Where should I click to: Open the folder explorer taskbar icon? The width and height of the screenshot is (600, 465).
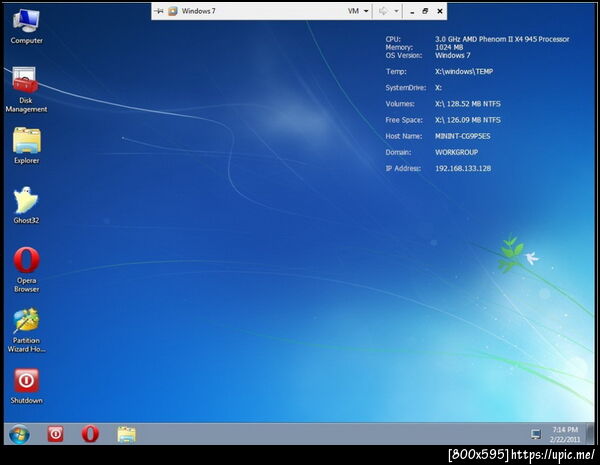[x=126, y=435]
